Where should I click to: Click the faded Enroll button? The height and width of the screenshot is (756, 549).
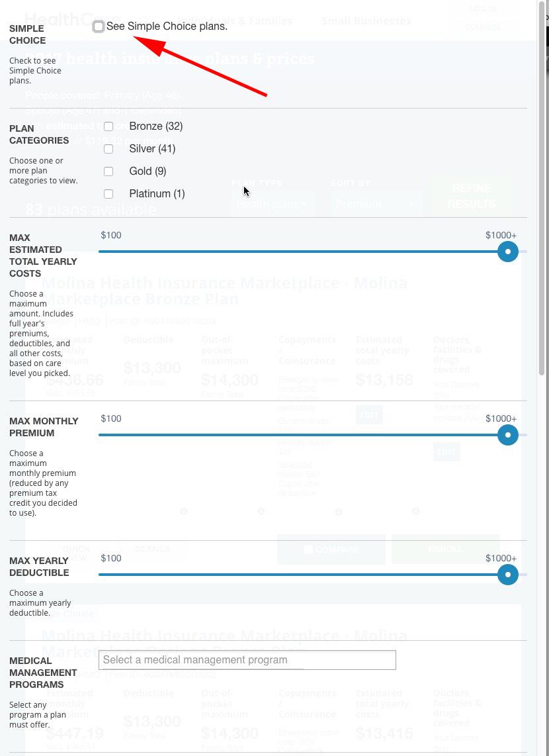445,549
